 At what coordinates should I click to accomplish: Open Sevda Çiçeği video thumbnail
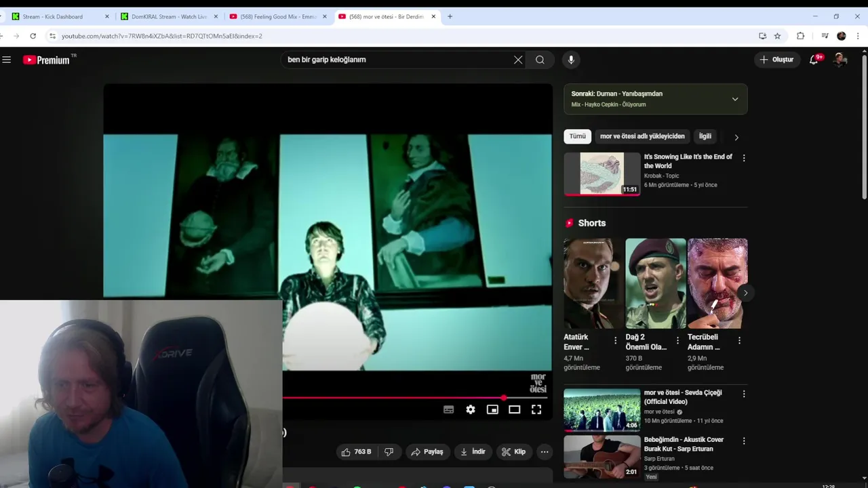tap(601, 410)
